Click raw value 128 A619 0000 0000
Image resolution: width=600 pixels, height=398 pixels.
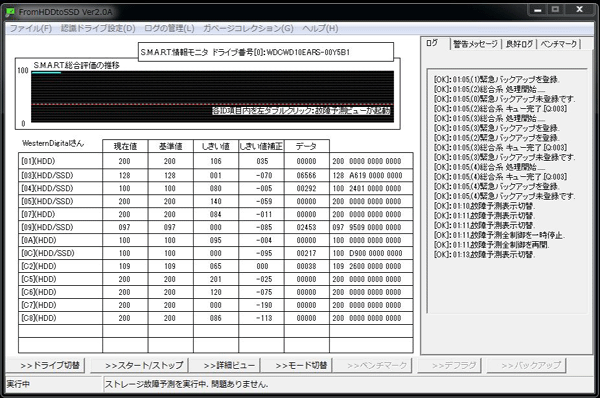coord(367,175)
